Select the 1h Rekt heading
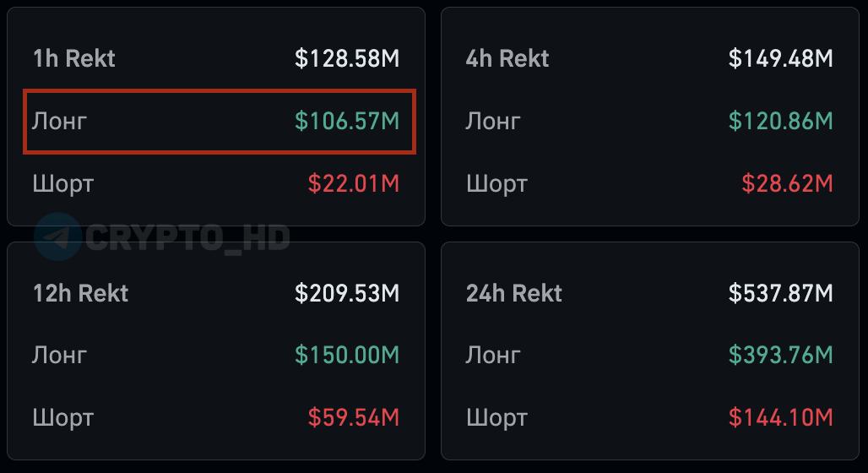Viewport: 868px width, 473px height. click(x=73, y=58)
